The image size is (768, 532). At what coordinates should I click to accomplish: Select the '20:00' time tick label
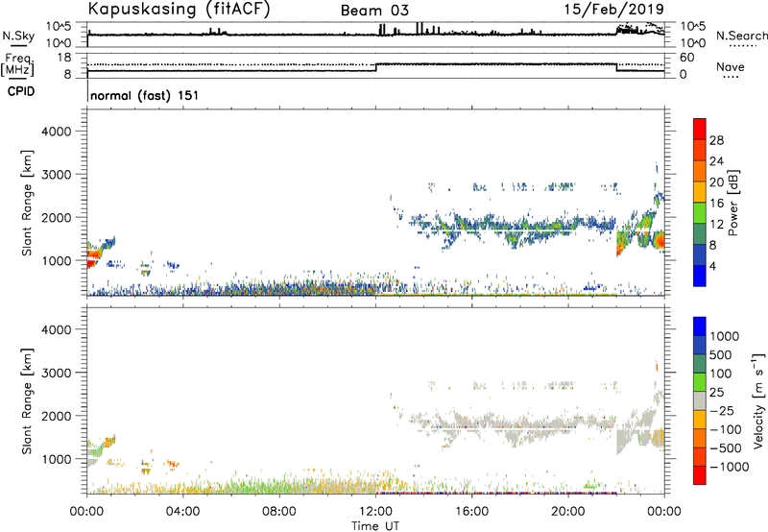click(x=567, y=512)
